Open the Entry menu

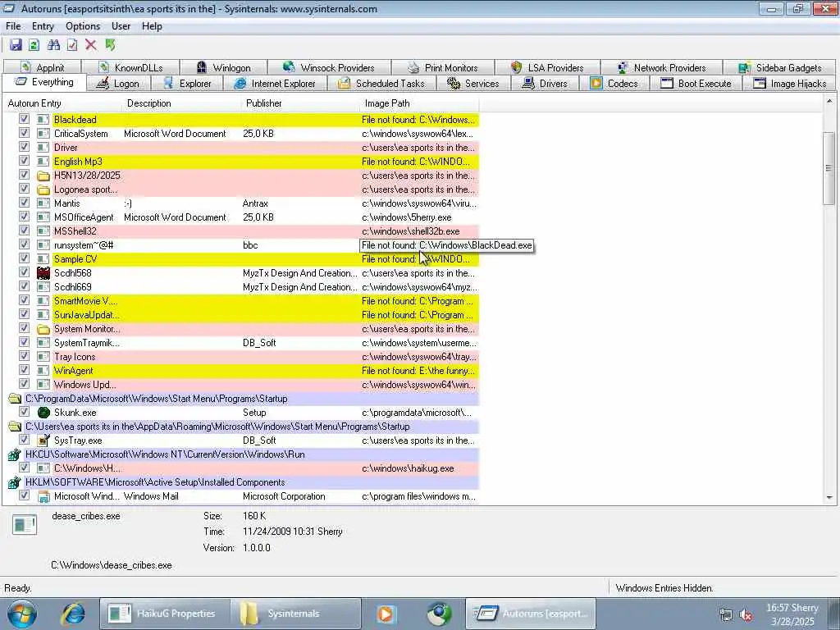pos(43,26)
